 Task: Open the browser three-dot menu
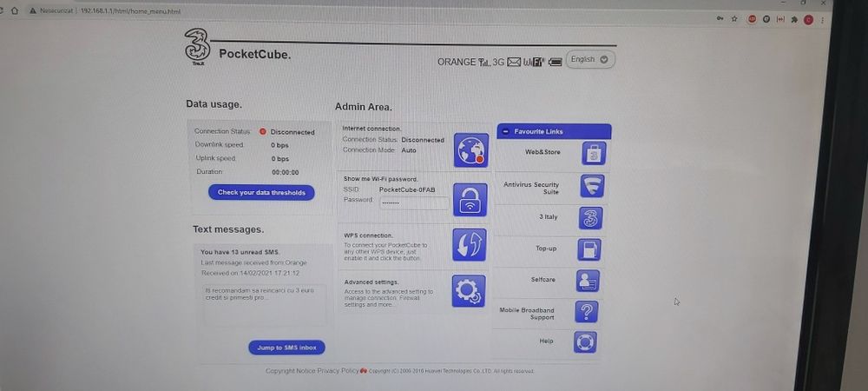click(822, 20)
